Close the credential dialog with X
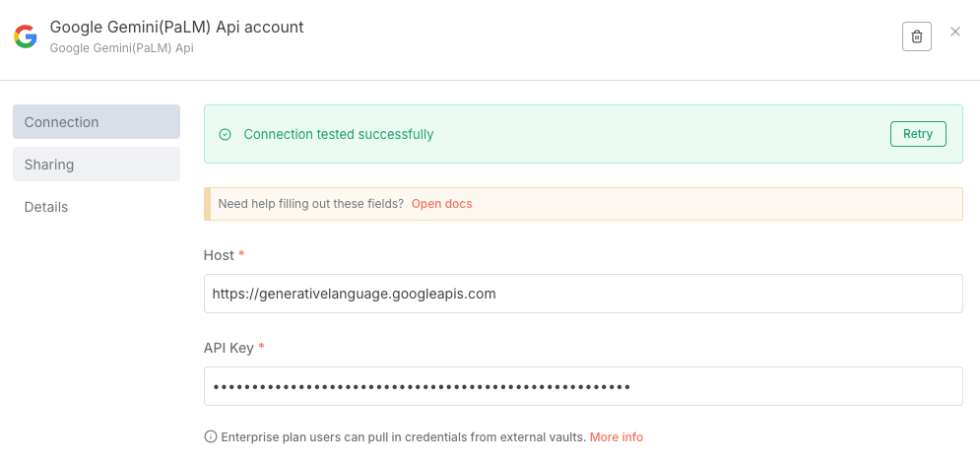 [x=955, y=32]
